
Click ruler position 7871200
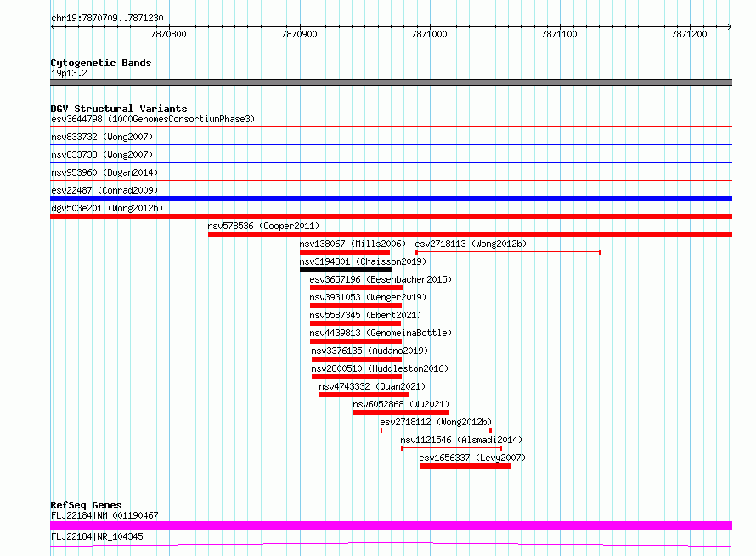pyautogui.click(x=689, y=34)
